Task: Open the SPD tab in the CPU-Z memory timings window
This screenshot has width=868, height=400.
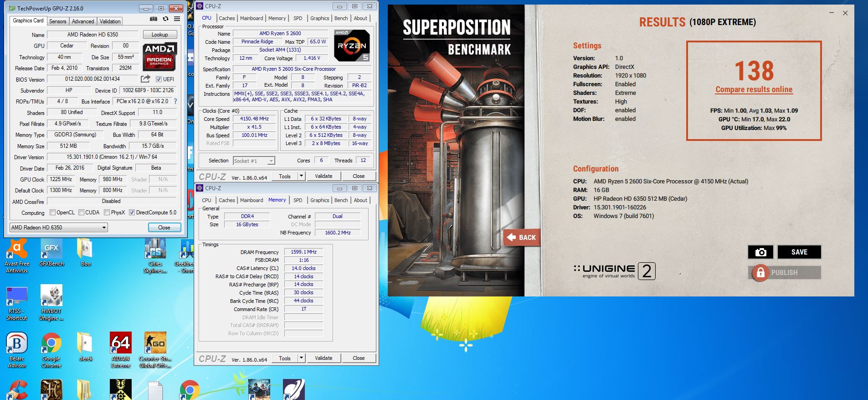Action: (298, 200)
